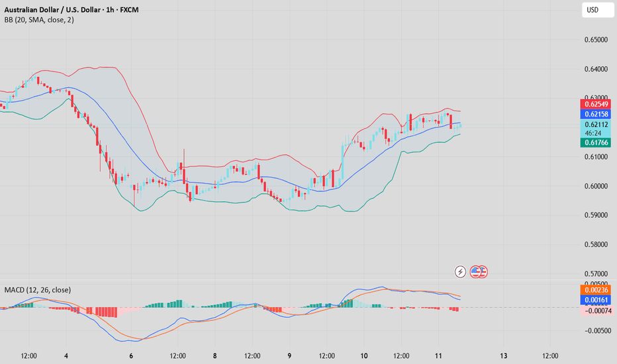Click the blue 0.00161 MACD value tag
The height and width of the screenshot is (364, 617).
(596, 300)
